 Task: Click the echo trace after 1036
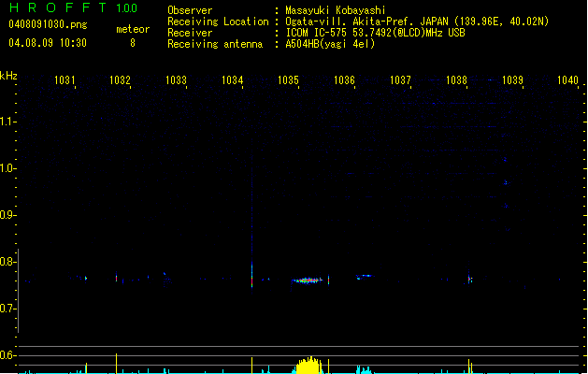pyautogui.click(x=364, y=277)
